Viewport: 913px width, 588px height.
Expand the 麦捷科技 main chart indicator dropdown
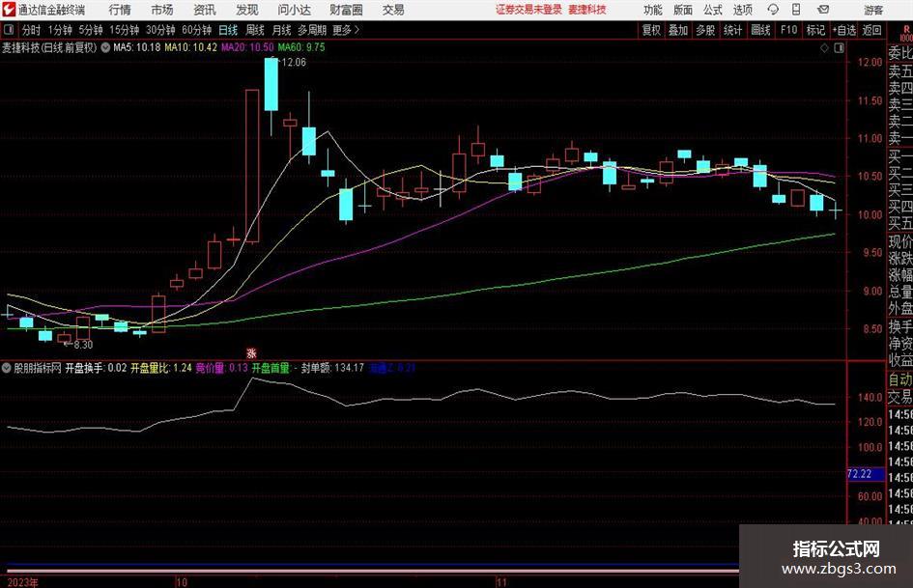pos(105,47)
